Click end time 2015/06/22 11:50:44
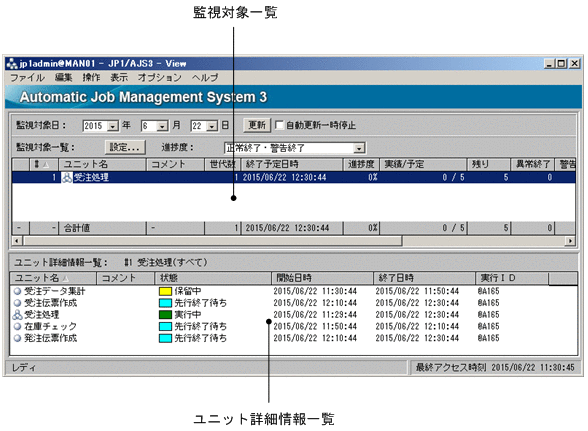The image size is (588, 431). (417, 291)
